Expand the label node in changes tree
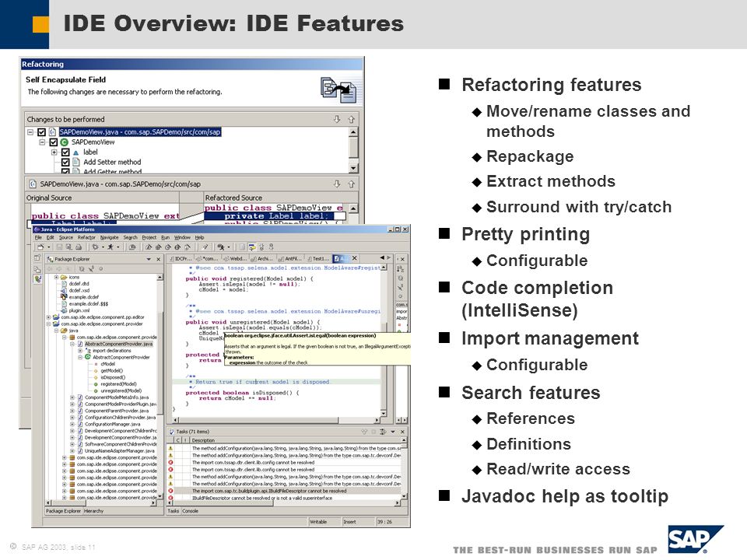Screen dimensions: 747x560 coord(54,152)
